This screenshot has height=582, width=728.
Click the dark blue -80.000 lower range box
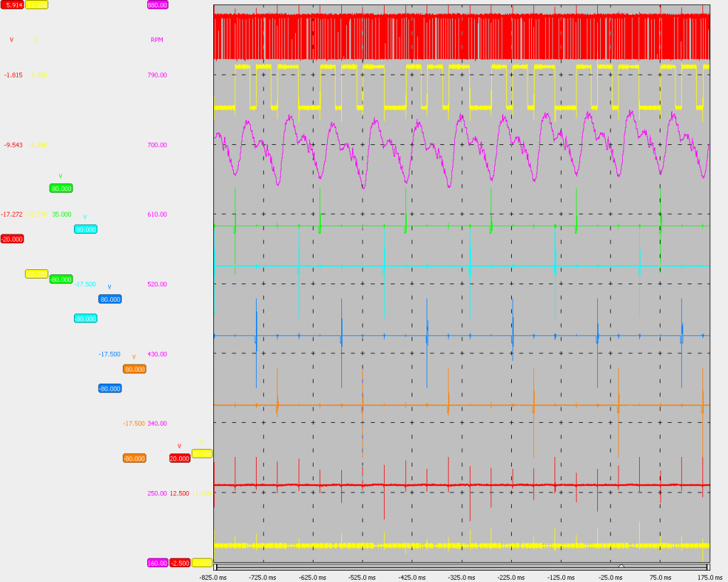tap(110, 389)
